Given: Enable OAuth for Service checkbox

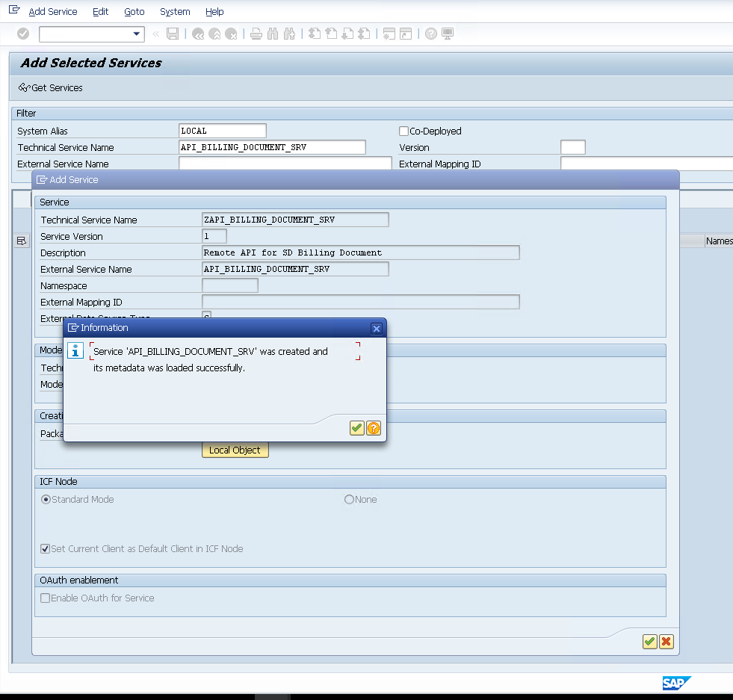Looking at the screenshot, I should tap(46, 598).
